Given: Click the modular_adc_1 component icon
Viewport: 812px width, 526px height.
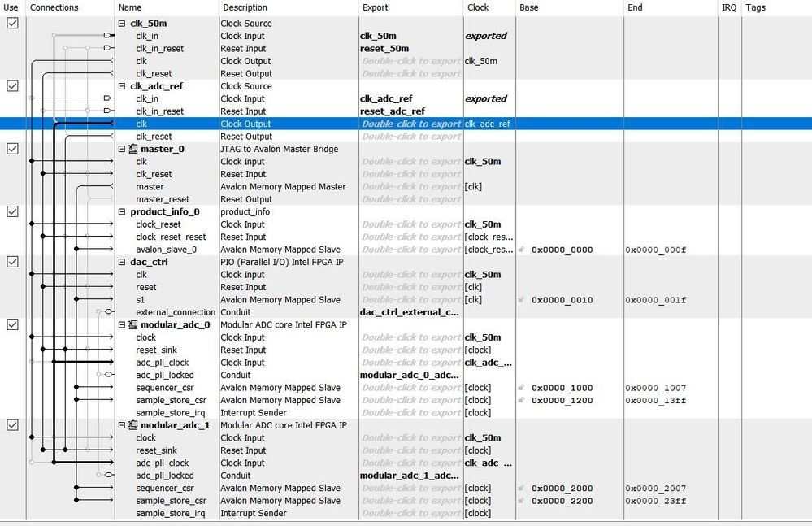Looking at the screenshot, I should (132, 425).
